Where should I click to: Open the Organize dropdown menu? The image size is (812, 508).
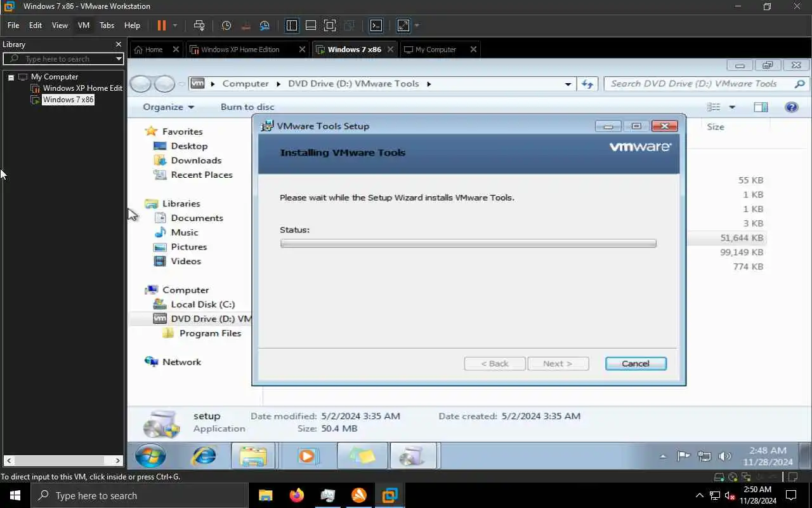coord(168,107)
